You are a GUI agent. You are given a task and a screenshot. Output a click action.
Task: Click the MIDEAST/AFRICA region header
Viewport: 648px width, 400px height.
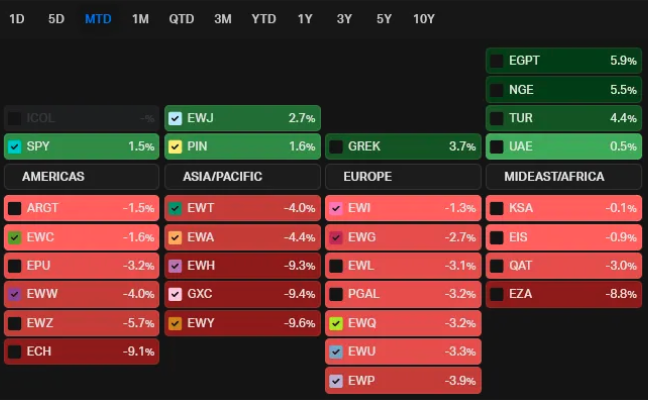pos(564,177)
